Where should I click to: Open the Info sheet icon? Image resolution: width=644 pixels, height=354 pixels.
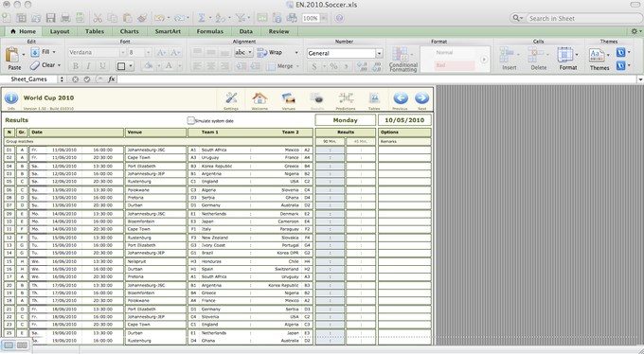(x=11, y=98)
